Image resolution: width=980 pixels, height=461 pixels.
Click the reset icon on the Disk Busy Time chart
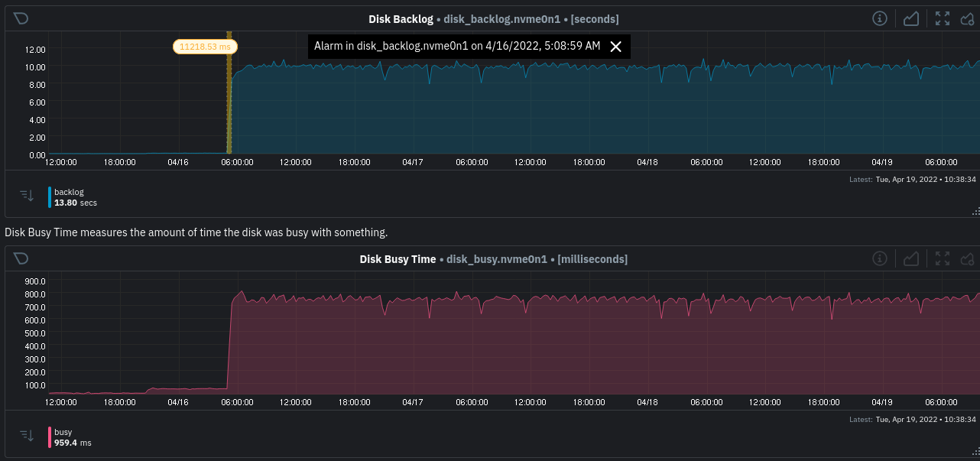(x=21, y=258)
